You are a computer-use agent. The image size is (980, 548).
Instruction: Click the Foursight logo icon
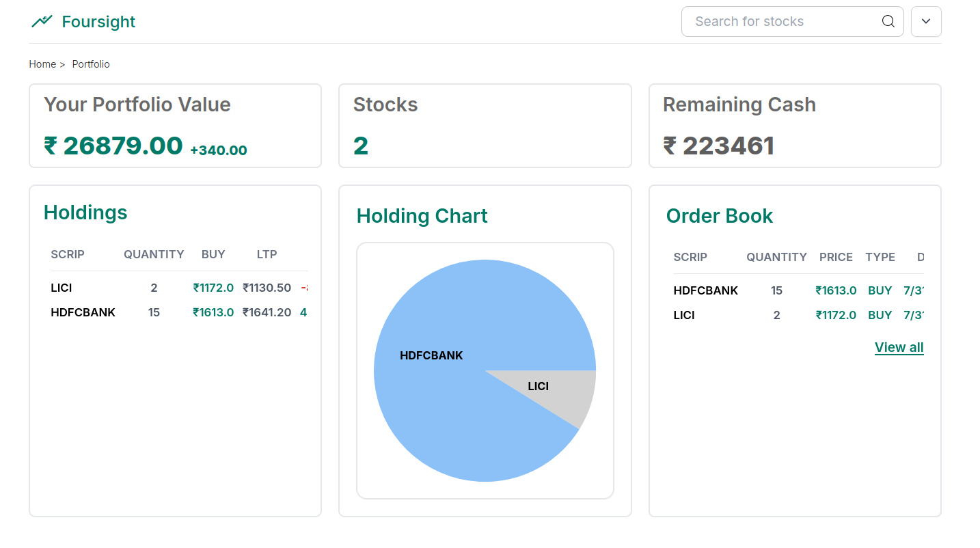tap(41, 21)
